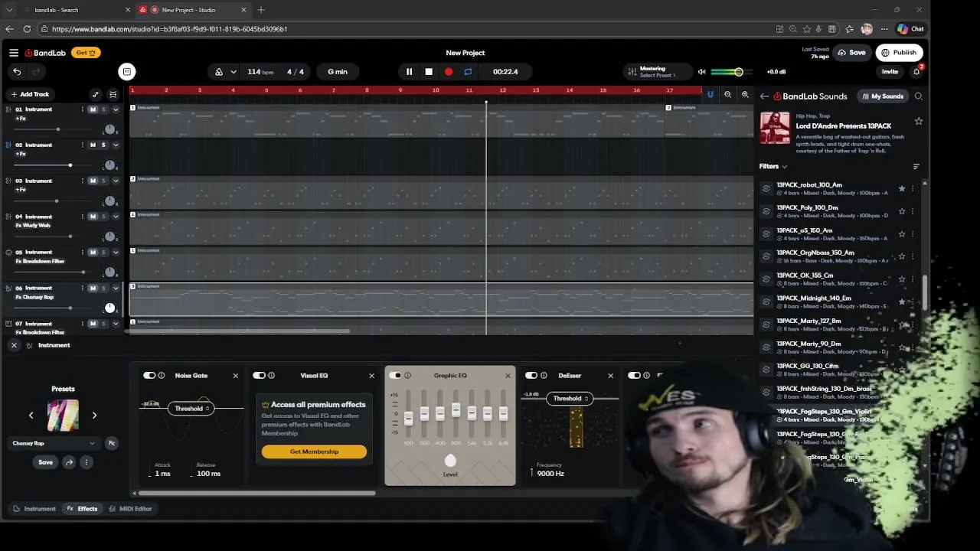Viewport: 980px width, 551px height.
Task: Select the New Project - Studio browser tab
Action: (193, 10)
